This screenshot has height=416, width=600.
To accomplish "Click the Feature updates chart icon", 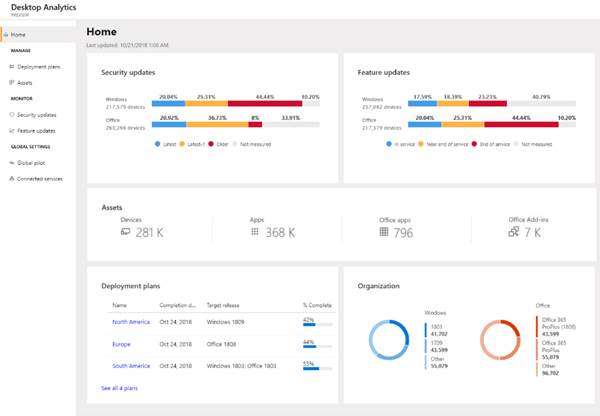I will [11, 131].
